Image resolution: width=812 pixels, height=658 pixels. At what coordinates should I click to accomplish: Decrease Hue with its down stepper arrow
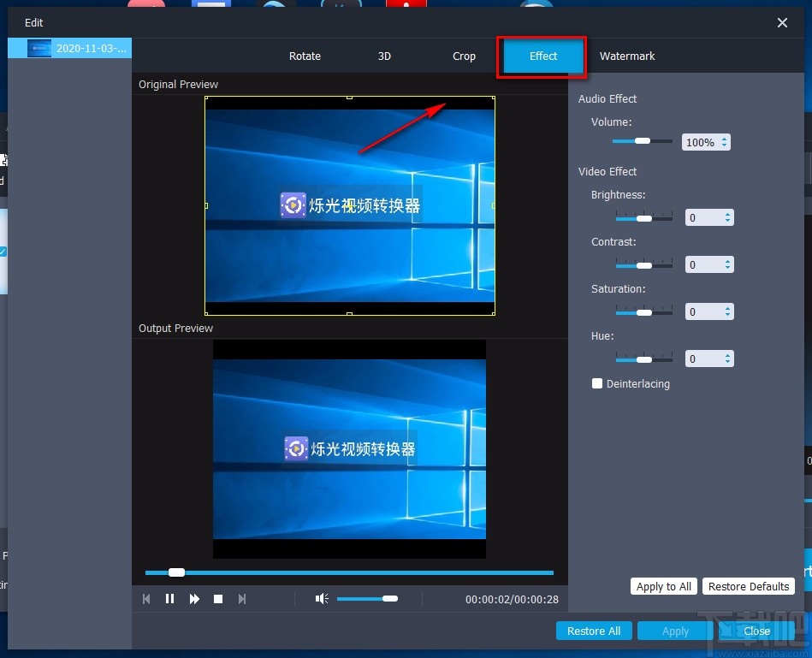point(727,363)
